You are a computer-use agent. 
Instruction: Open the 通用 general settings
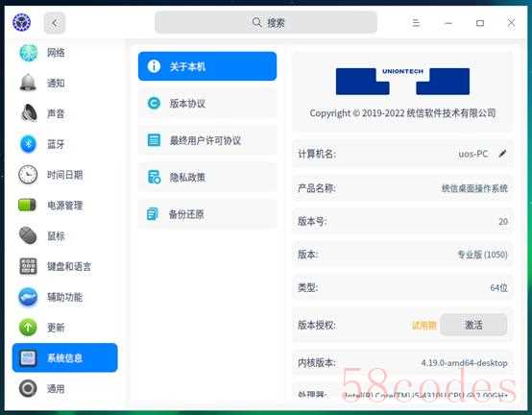[x=64, y=388]
